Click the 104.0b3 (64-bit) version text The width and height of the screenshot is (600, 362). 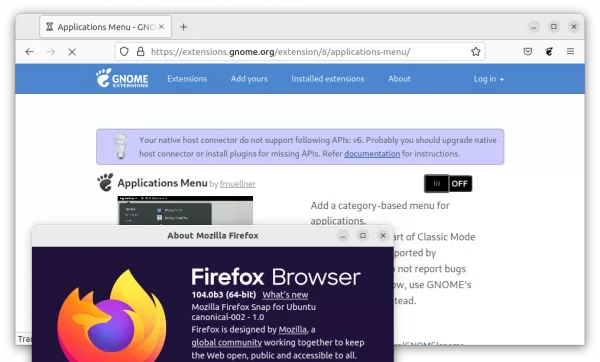click(224, 295)
